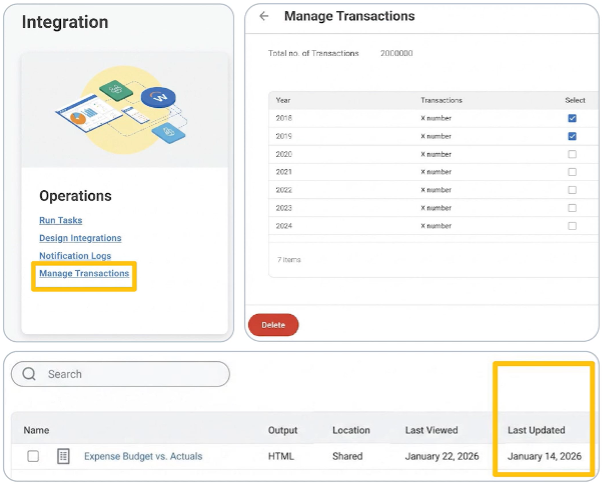604x484 pixels.
Task: Click the report document icon beside Expense Budget
Action: pos(63,456)
